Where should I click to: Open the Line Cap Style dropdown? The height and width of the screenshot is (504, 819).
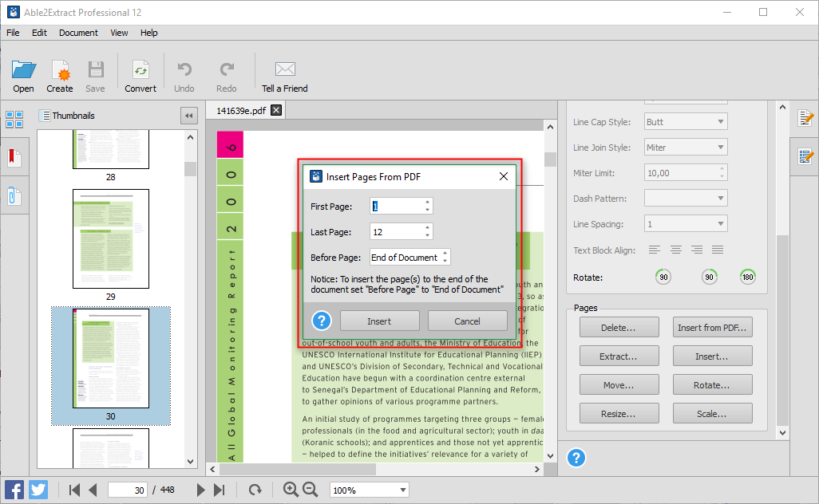click(686, 121)
